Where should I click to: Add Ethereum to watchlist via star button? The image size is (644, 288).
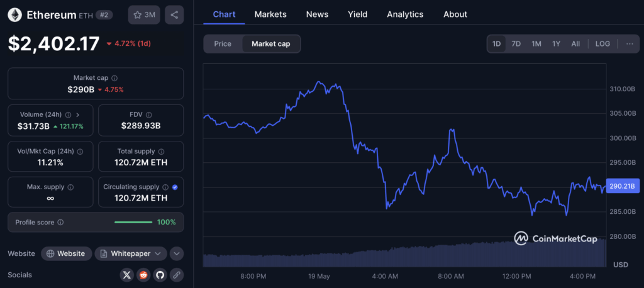pos(144,15)
